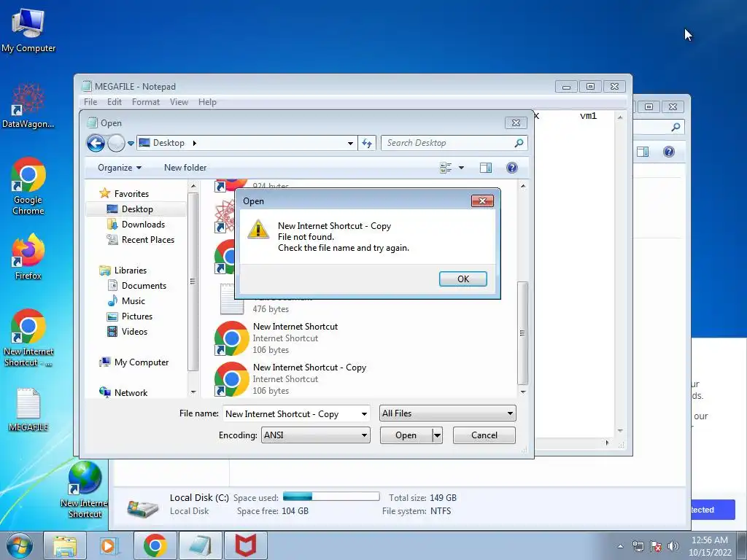Open the address bar previous locations dropdown

coord(350,143)
